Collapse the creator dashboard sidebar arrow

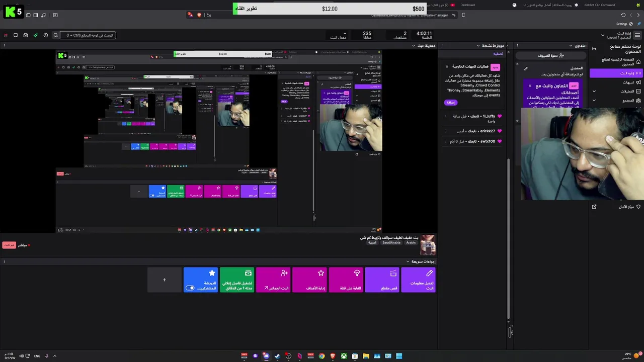594,49
